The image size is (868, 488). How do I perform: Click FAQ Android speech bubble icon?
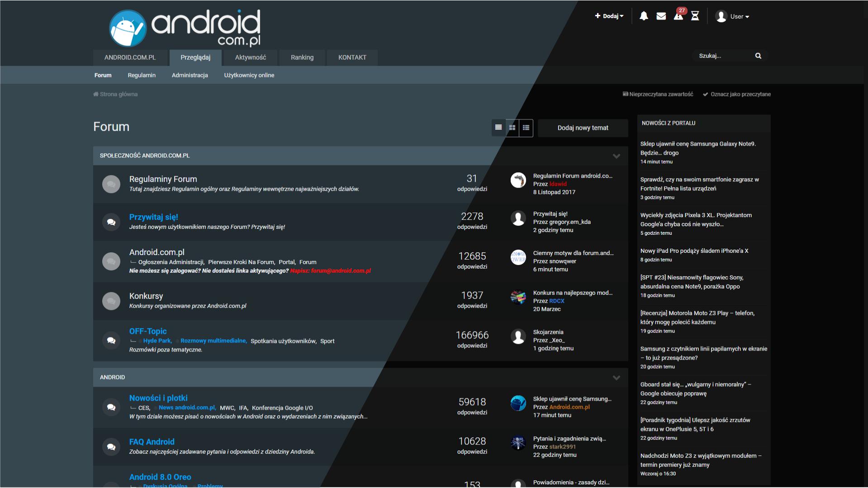111,447
